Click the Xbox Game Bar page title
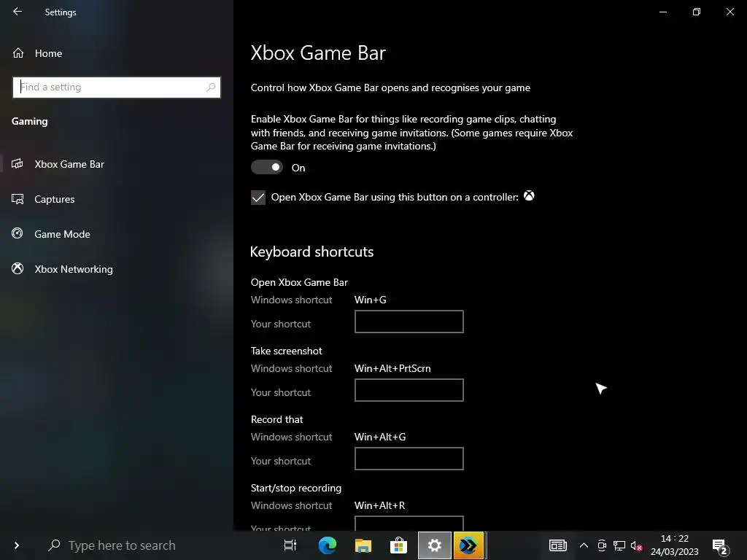 318,52
